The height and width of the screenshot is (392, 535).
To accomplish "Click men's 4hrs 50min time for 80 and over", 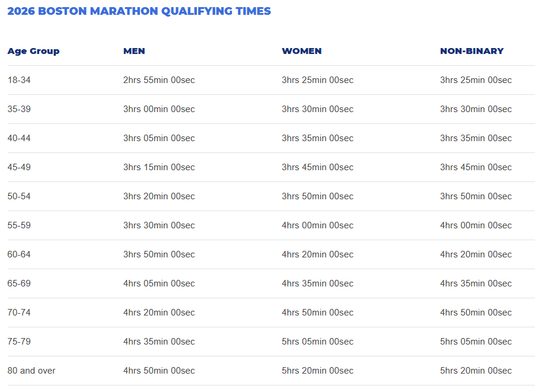I will pyautogui.click(x=159, y=371).
